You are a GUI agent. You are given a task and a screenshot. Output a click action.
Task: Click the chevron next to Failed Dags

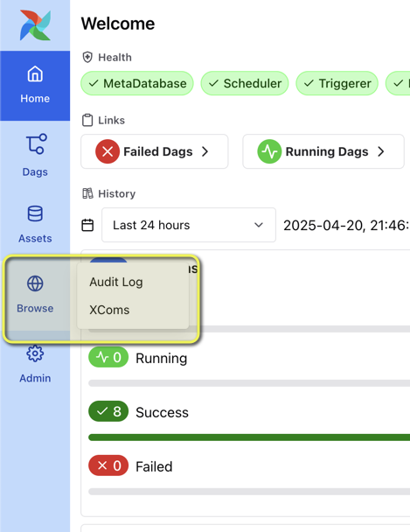tap(205, 151)
